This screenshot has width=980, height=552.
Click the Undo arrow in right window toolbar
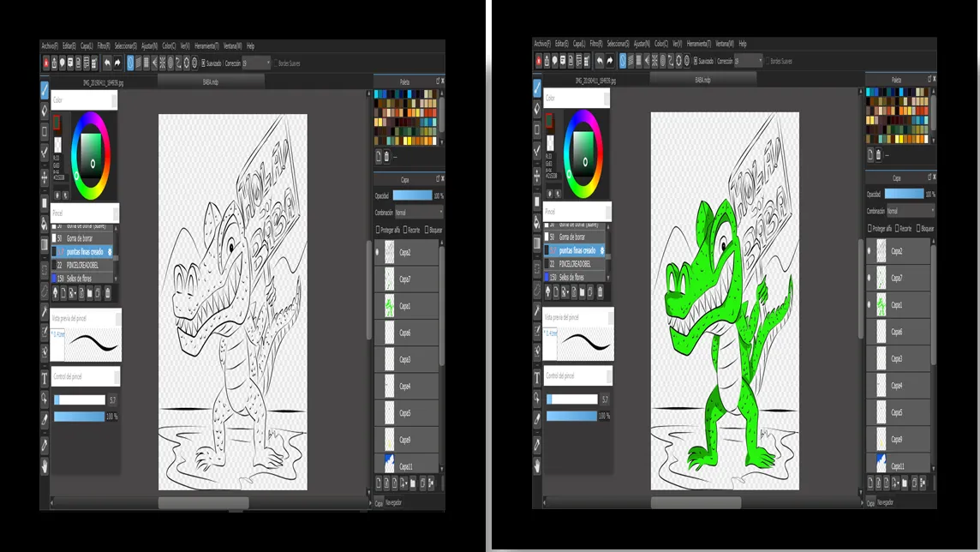599,62
